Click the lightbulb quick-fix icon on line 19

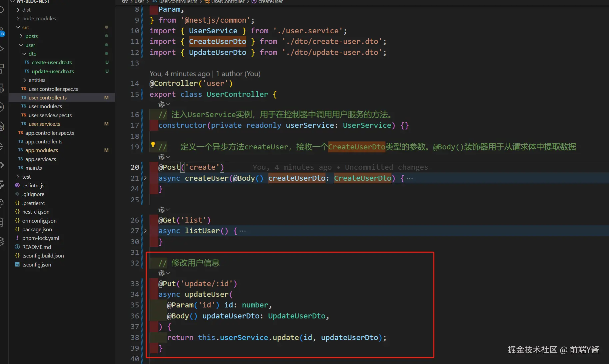[153, 144]
